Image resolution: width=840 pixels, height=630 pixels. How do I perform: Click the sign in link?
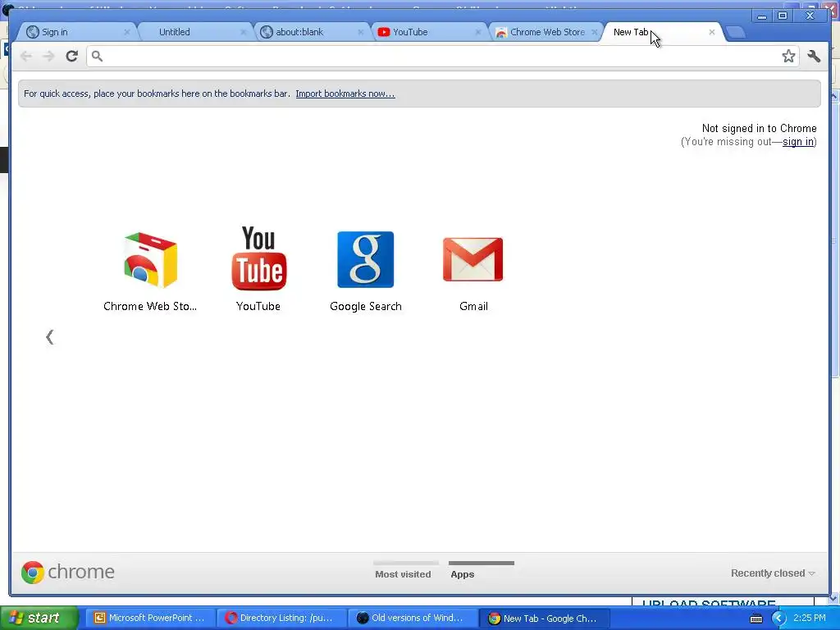(x=797, y=142)
